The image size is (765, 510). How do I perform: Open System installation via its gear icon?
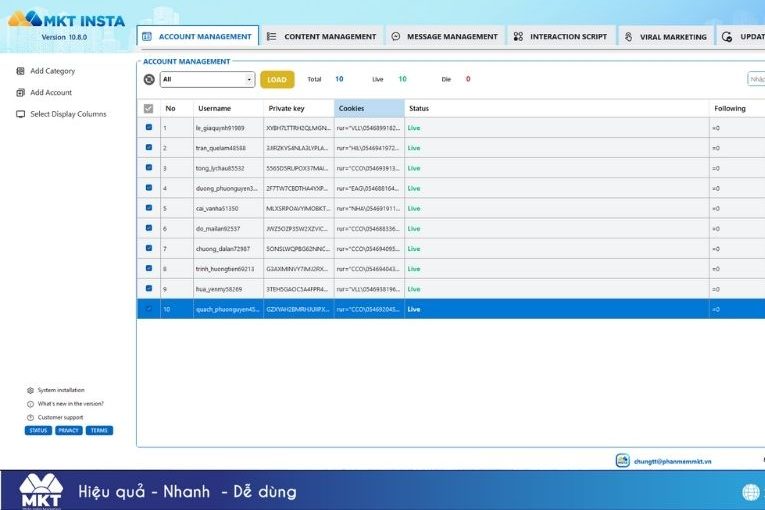point(30,390)
